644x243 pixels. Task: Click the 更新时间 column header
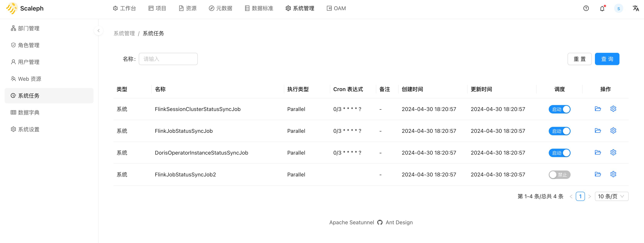coord(481,89)
